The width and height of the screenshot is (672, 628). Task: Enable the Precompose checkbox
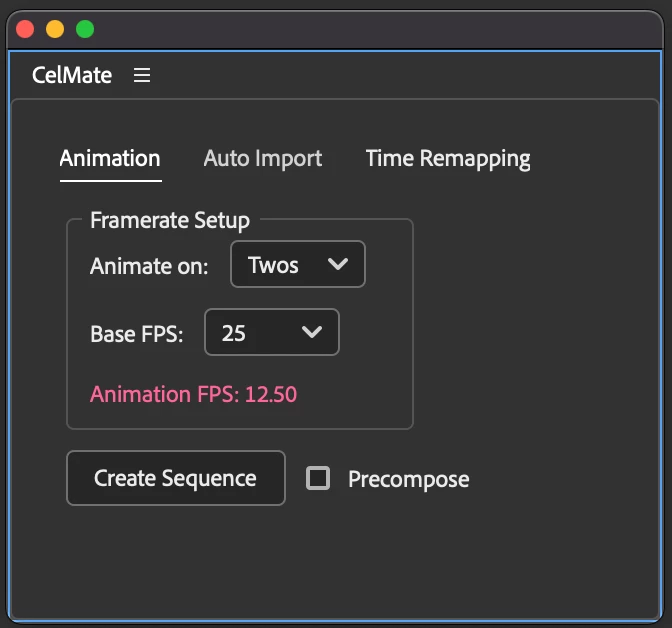[318, 478]
